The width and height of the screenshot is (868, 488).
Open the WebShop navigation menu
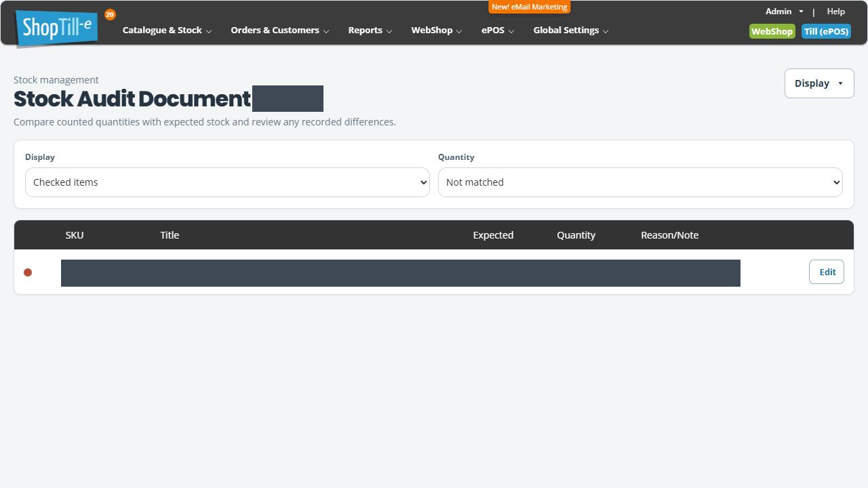(x=437, y=30)
